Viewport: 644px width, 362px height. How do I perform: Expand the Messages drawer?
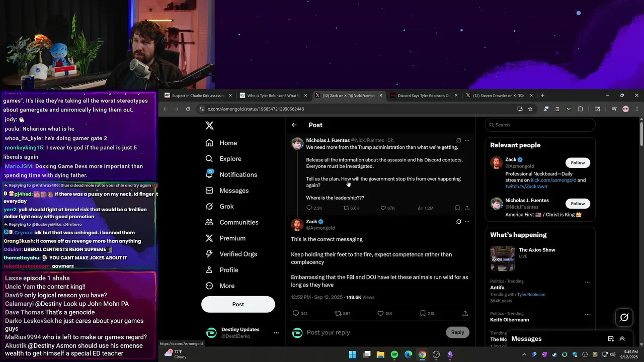pyautogui.click(x=622, y=339)
